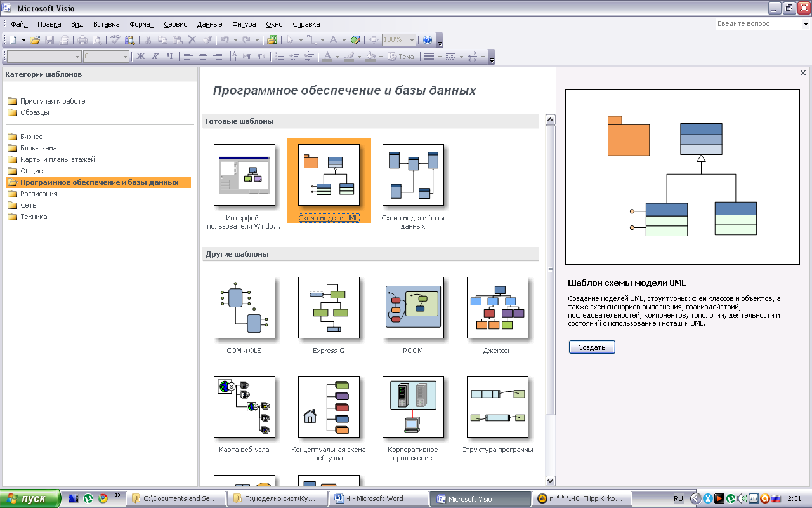The width and height of the screenshot is (812, 508).
Task: Click the Spelling check ABC icon
Action: (x=115, y=39)
